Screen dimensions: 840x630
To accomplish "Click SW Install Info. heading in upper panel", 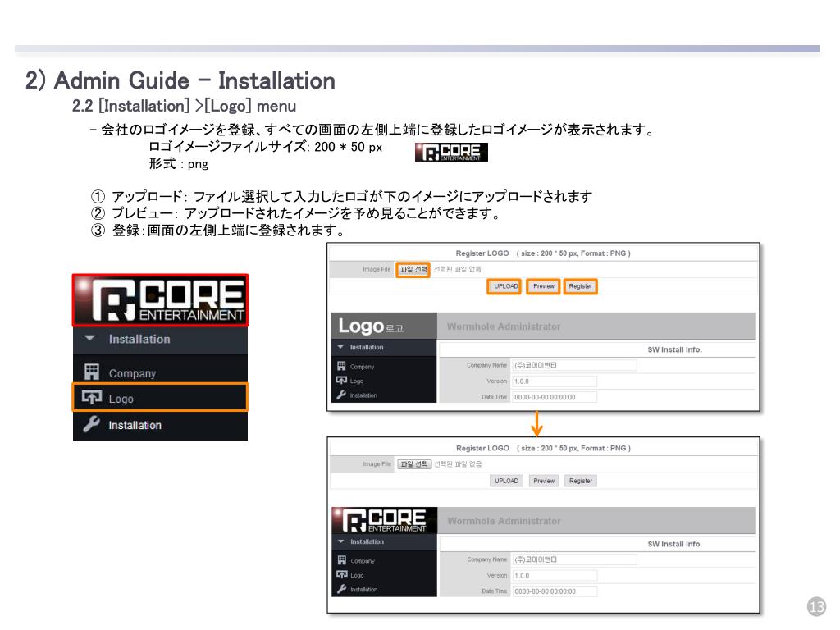I will (674, 349).
